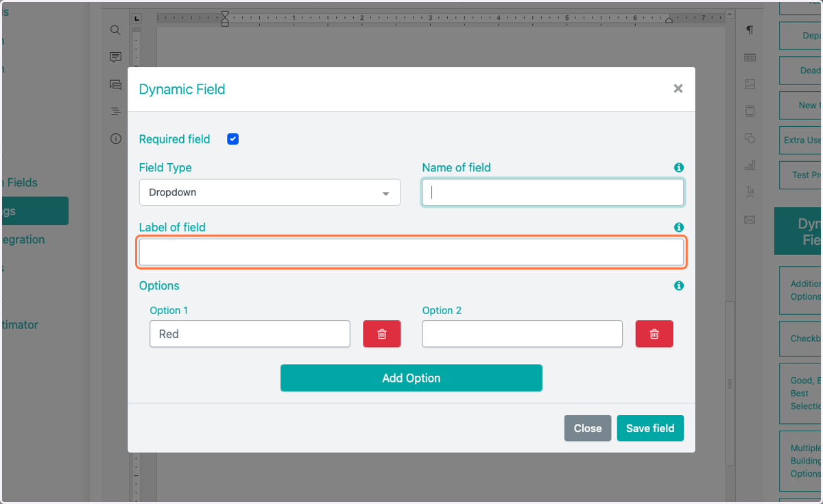The height and width of the screenshot is (504, 823).
Task: Click the text art icon in right toolbar
Action: [x=750, y=192]
